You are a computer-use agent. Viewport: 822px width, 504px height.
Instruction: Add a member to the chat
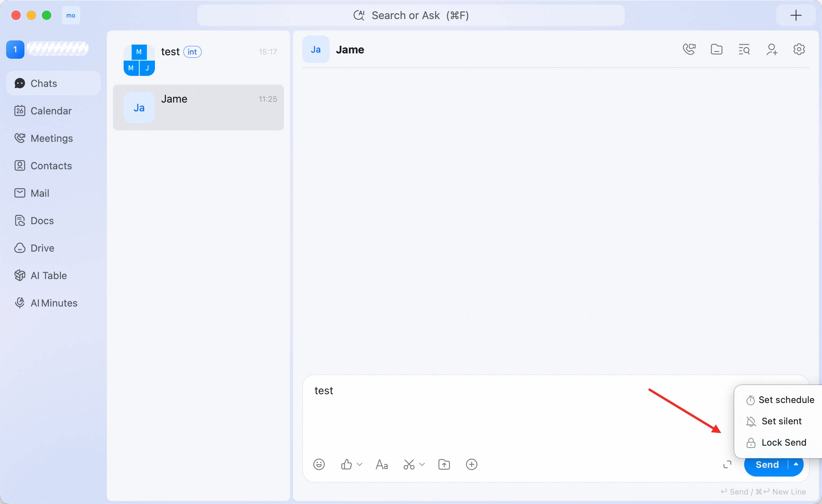point(772,50)
